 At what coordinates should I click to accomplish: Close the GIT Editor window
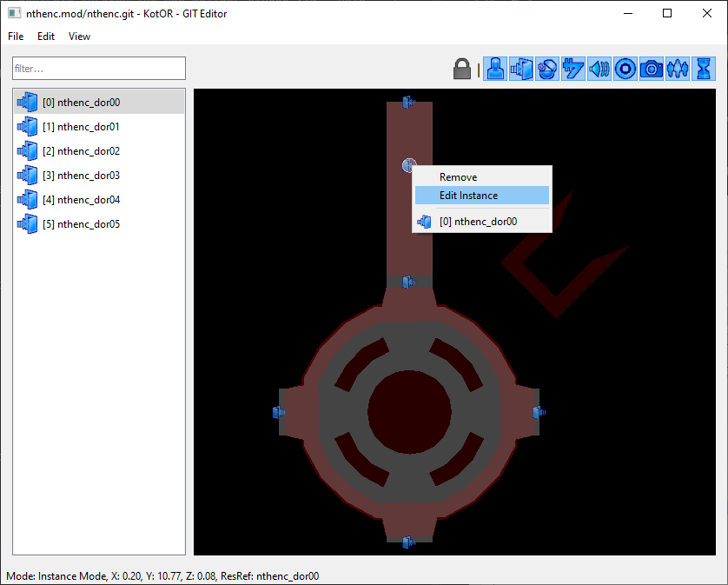[706, 14]
